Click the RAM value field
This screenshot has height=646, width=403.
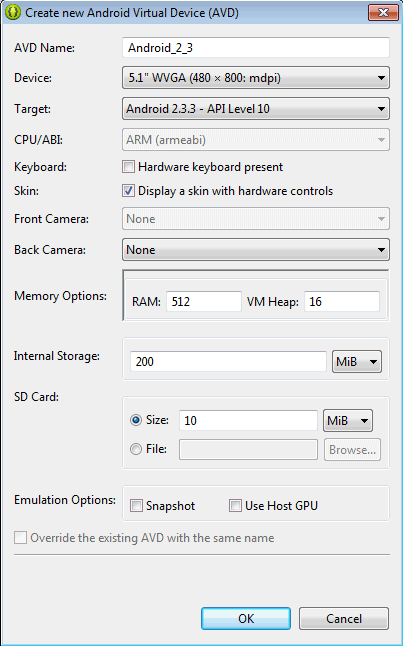pos(204,302)
